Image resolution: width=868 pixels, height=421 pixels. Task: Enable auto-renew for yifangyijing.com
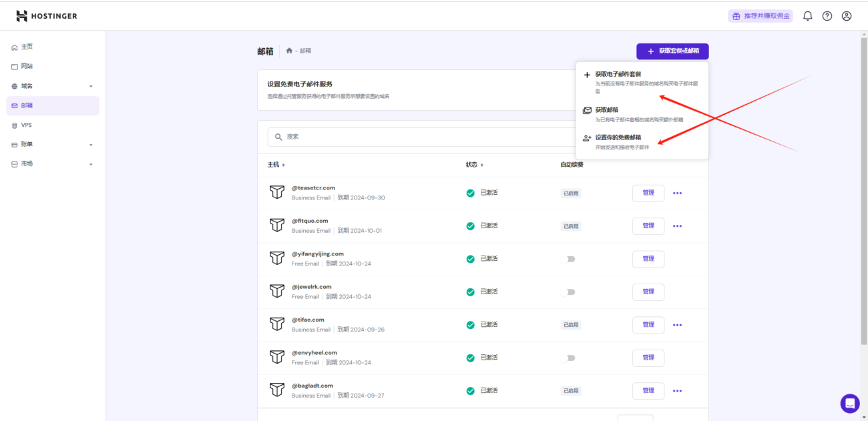pos(570,259)
